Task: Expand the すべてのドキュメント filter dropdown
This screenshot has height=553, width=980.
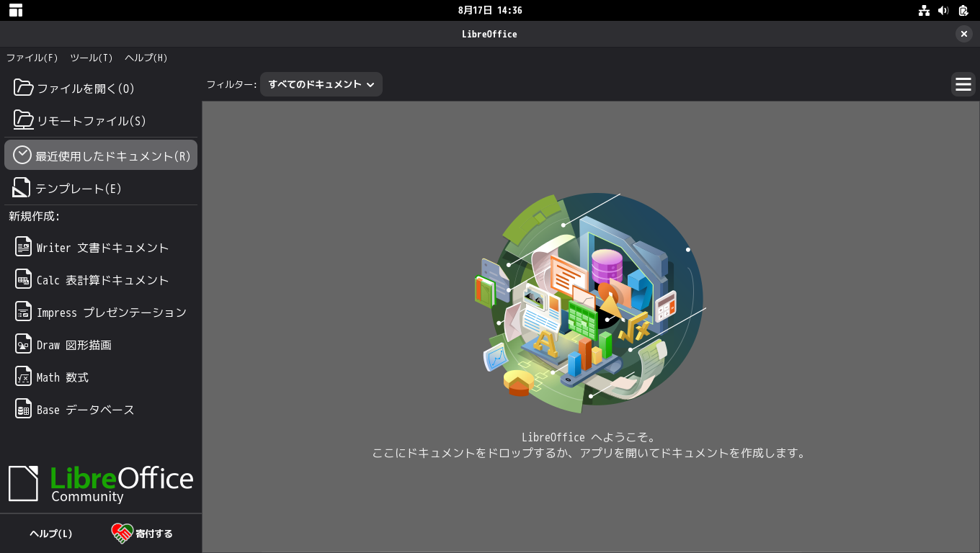Action: [x=321, y=84]
